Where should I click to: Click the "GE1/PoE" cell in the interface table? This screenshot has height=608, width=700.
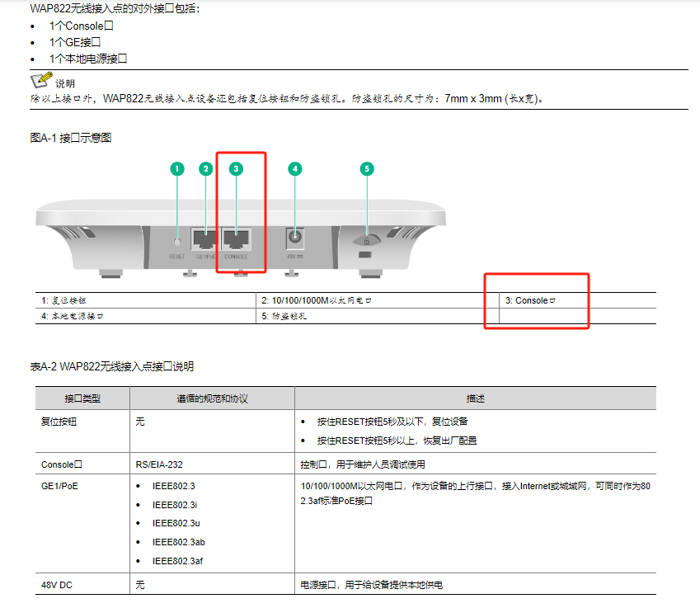(59, 486)
